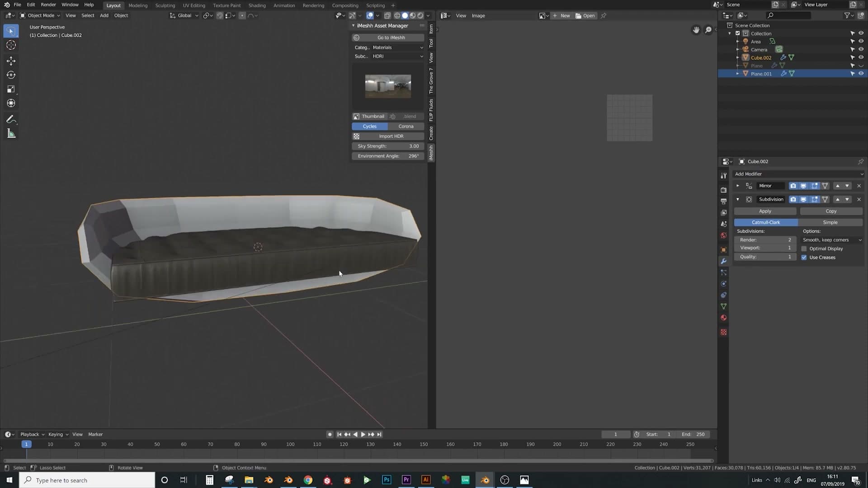
Task: Open the Object Mode dropdown
Action: [x=40, y=15]
